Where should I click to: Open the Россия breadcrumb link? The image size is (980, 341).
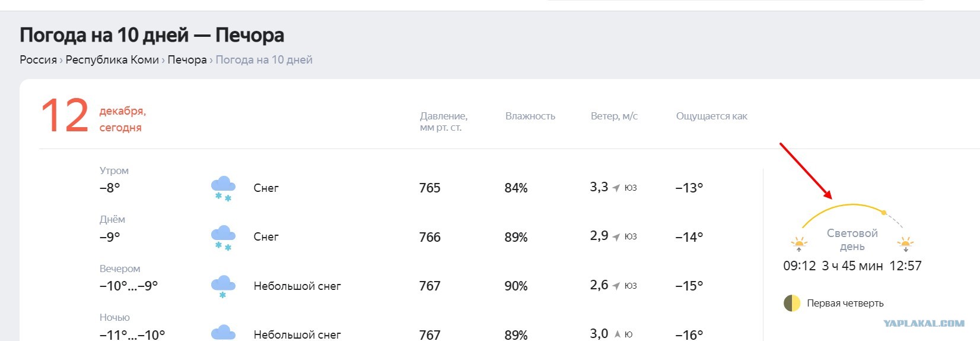(x=38, y=59)
